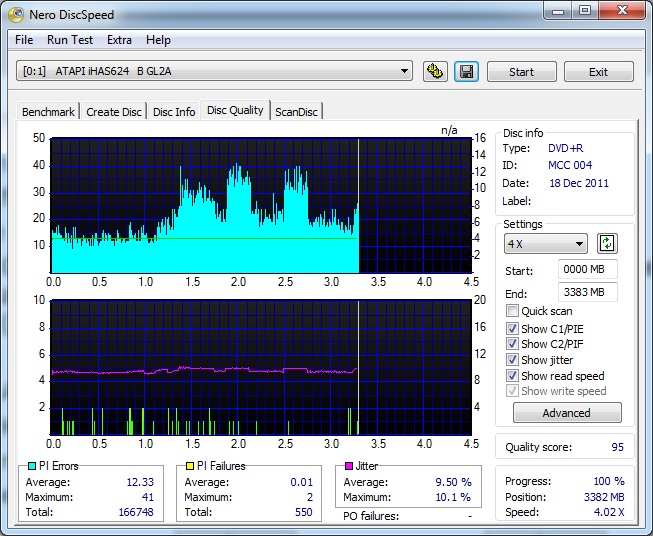The image size is (653, 536).
Task: Click PI Errors average 12.33
Action: point(140,482)
